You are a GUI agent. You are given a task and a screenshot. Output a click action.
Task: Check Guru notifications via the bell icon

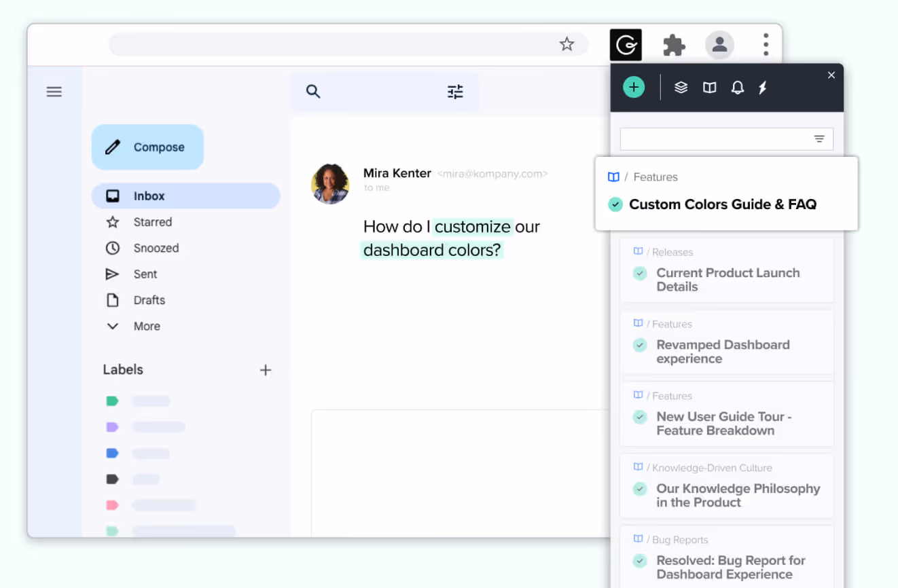pyautogui.click(x=738, y=87)
